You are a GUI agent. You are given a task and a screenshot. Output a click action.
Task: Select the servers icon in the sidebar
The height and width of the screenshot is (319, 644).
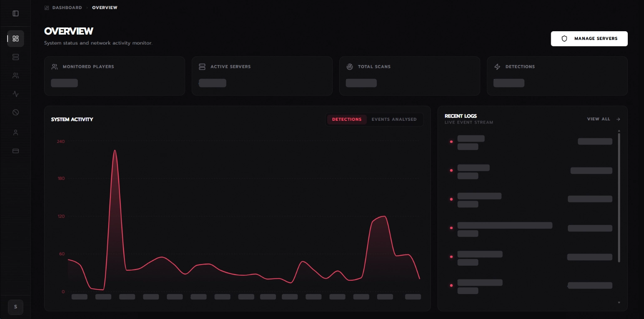15,57
